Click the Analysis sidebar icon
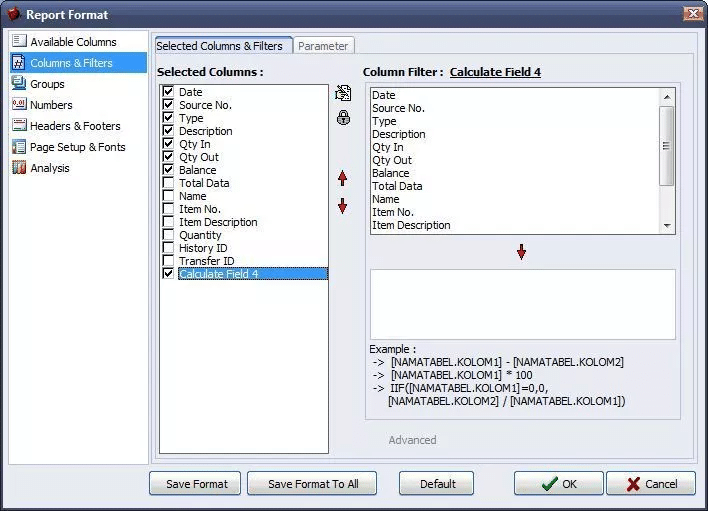The height and width of the screenshot is (511, 709). point(19,167)
